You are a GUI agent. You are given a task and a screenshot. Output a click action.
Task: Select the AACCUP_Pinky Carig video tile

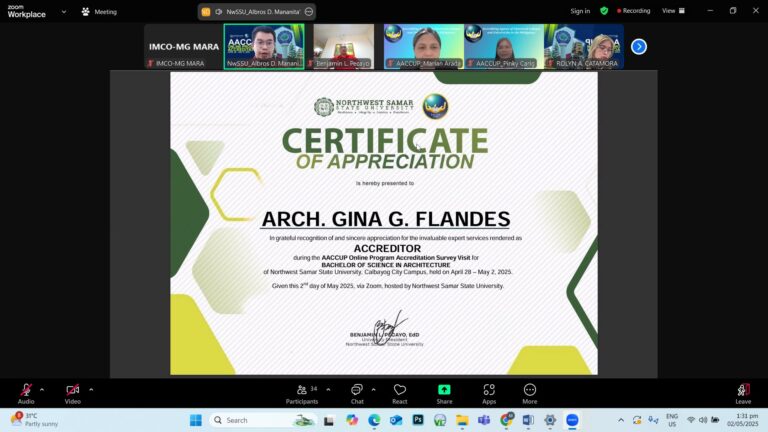pyautogui.click(x=504, y=47)
